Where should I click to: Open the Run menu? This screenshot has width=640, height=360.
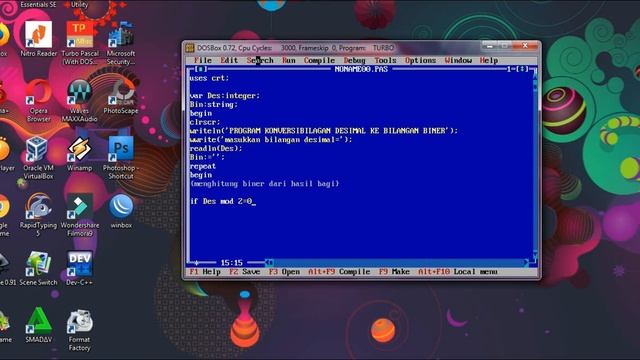pos(289,60)
